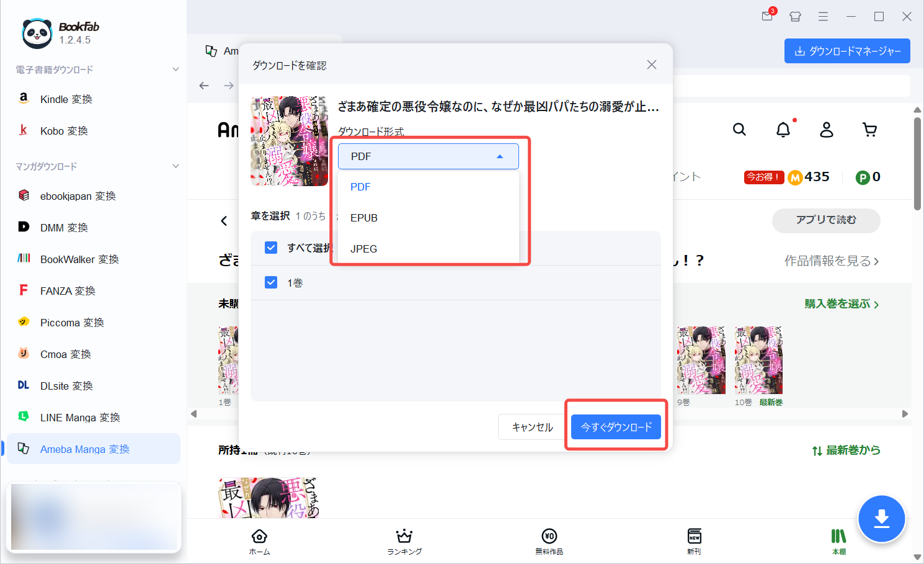The width and height of the screenshot is (924, 564).
Task: Open the 購入巻を選ぶ link
Action: 842,304
